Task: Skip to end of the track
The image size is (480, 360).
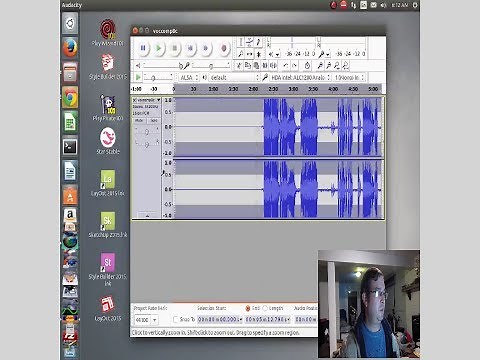Action: tap(206, 48)
